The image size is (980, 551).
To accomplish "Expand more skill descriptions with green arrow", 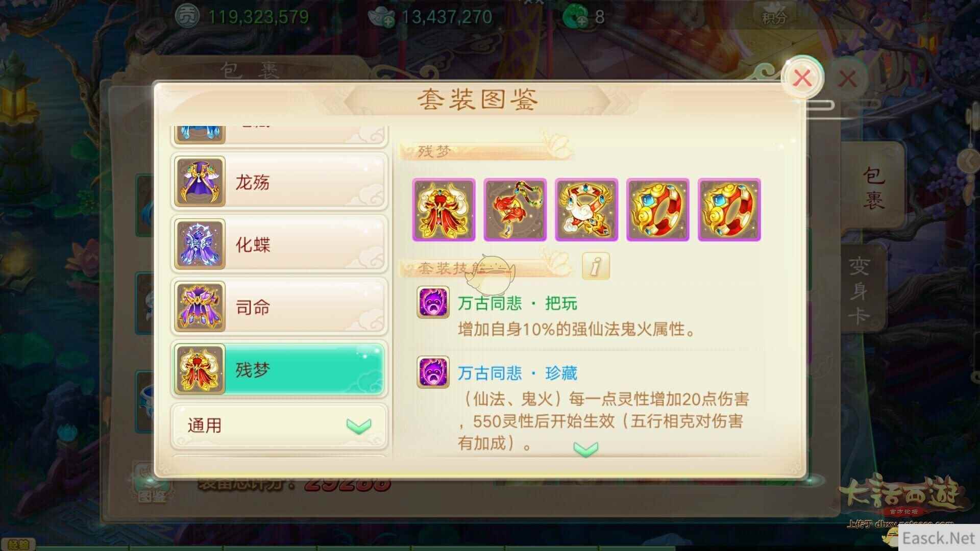I will tap(585, 449).
